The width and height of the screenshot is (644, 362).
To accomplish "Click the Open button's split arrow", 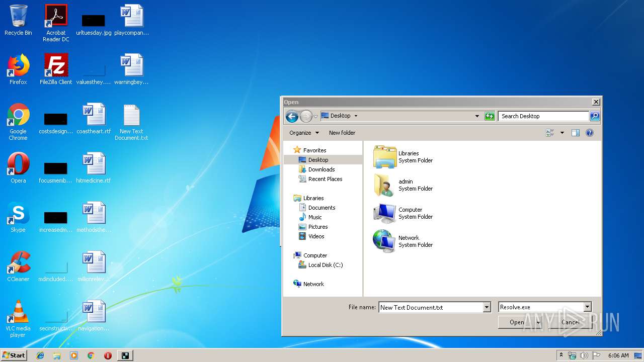I will point(538,322).
